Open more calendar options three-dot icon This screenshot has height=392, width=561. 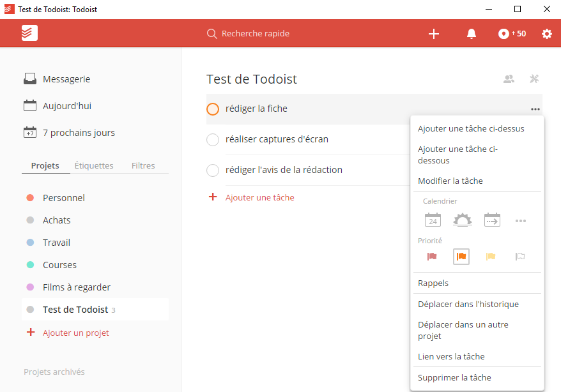pos(521,221)
